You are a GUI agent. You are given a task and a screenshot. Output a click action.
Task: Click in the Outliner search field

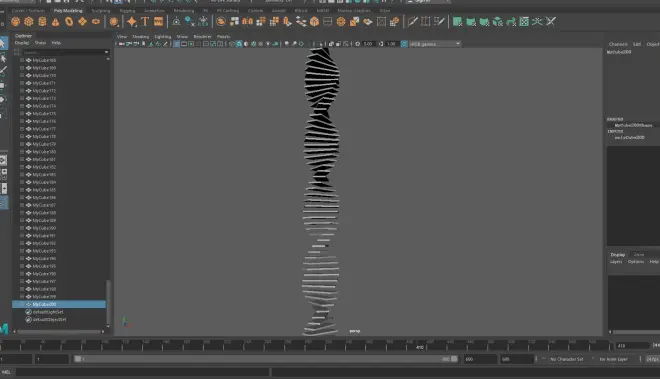(63, 52)
